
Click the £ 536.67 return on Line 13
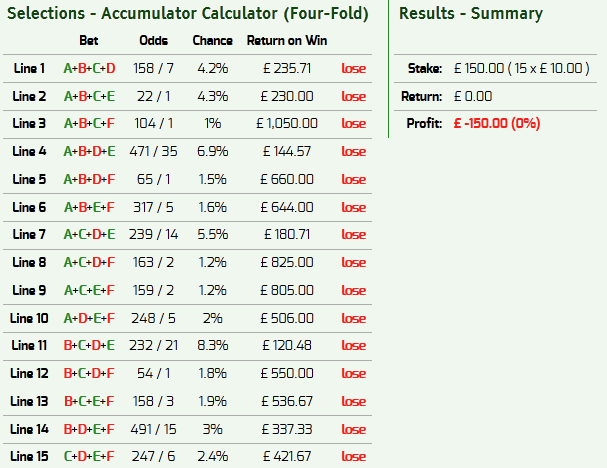pos(287,401)
